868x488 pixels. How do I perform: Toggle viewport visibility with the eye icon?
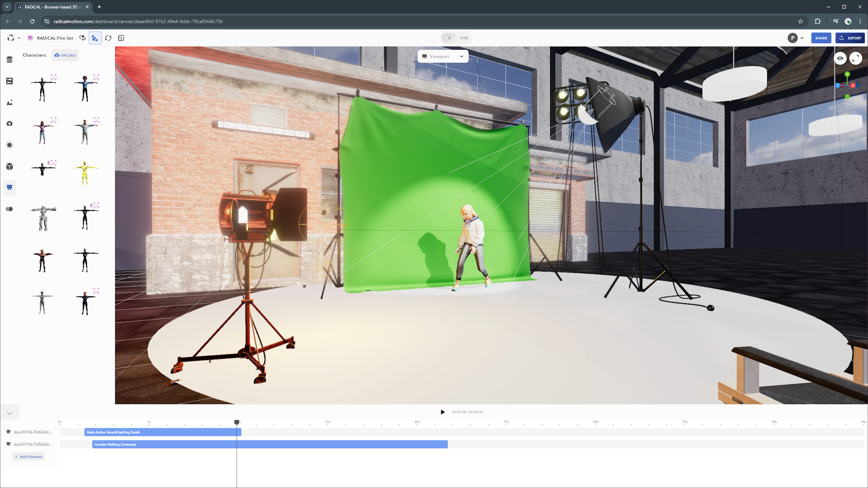pos(840,58)
